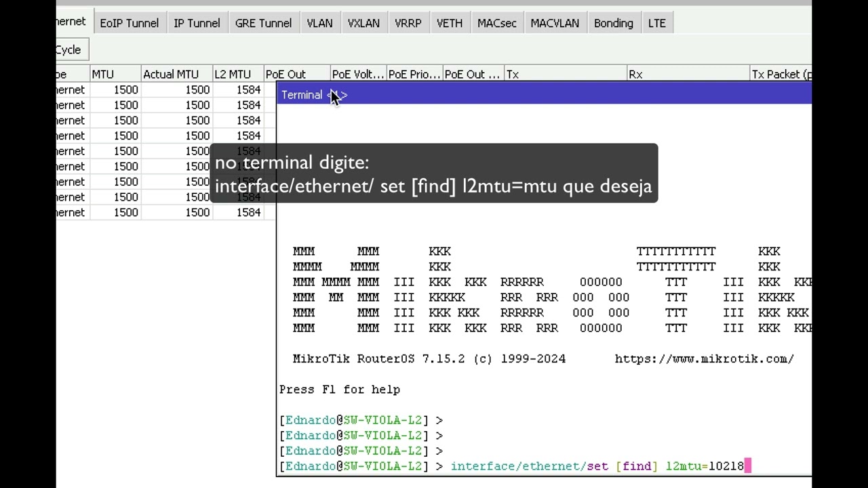The image size is (868, 488).
Task: Open the MACsec tab
Action: (x=497, y=23)
